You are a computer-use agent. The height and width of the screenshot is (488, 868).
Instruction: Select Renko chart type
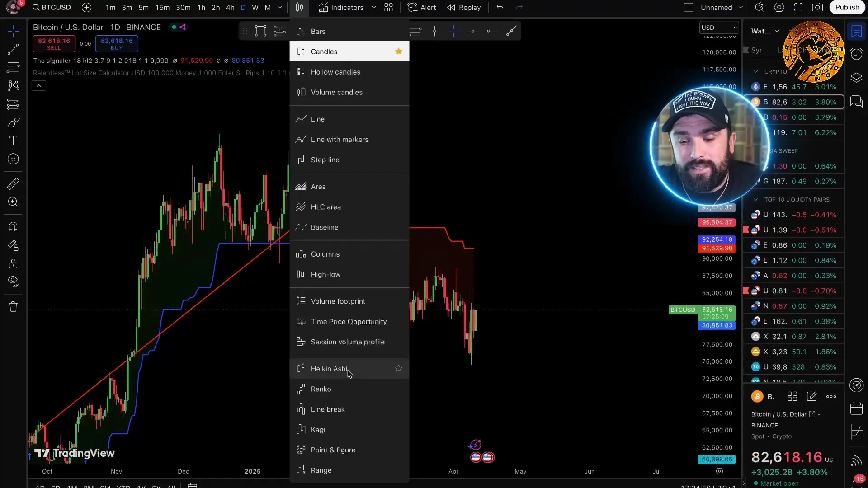pos(349,389)
